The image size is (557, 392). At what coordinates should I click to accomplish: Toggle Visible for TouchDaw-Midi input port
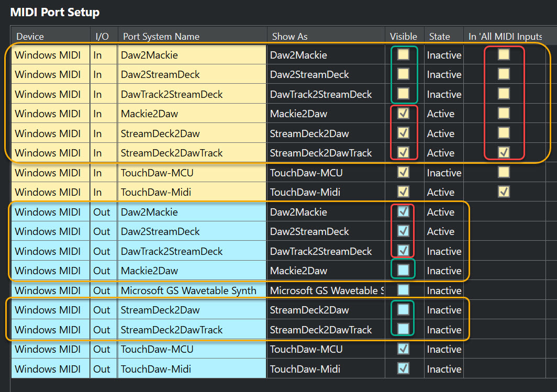(403, 192)
